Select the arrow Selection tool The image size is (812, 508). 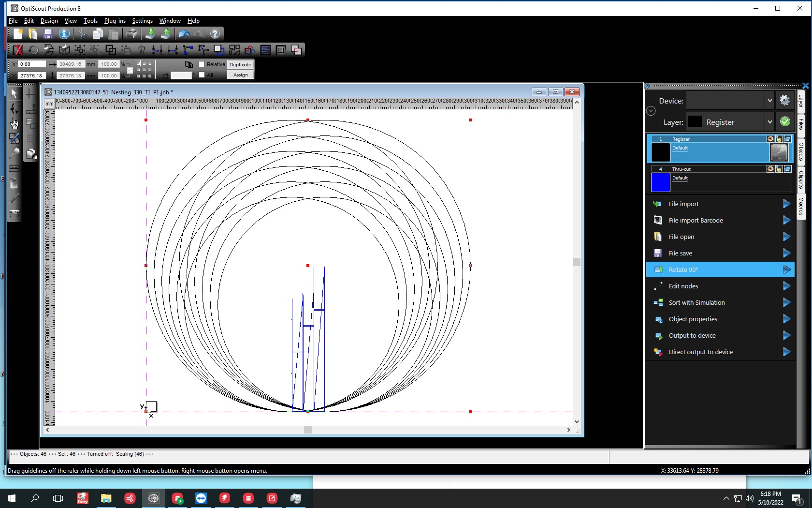[x=14, y=93]
